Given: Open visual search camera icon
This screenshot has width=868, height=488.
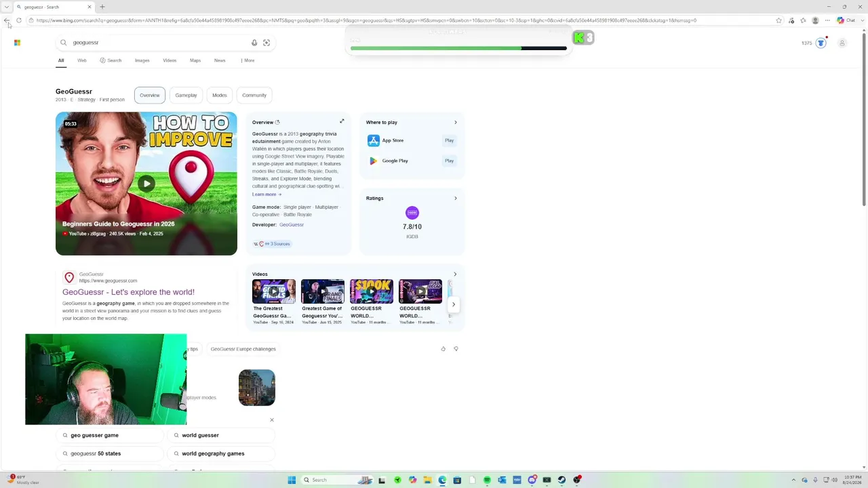Looking at the screenshot, I should (x=267, y=43).
